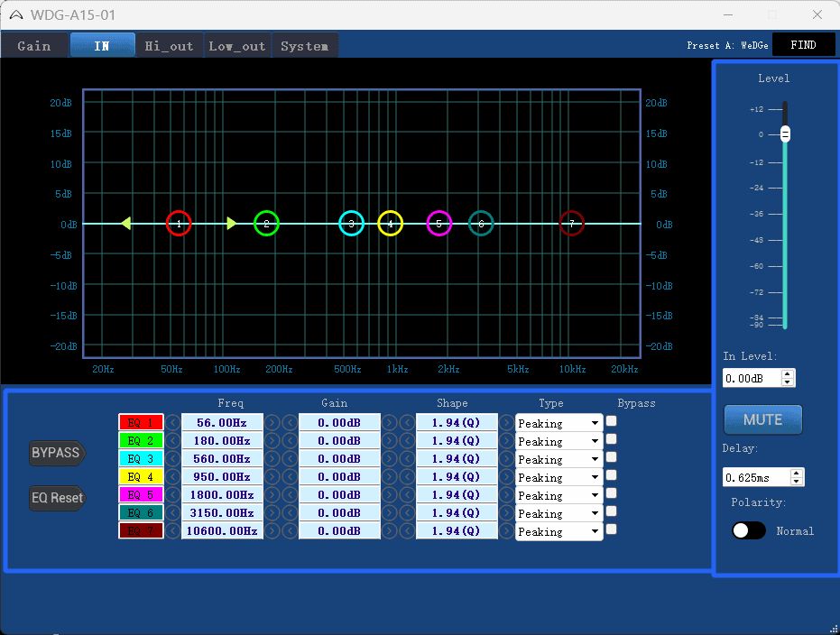
Task: Select dark red EQ node 7 on graph
Action: pos(572,224)
